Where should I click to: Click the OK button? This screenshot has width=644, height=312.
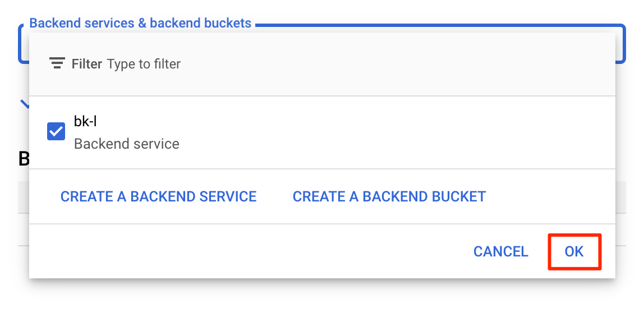(x=574, y=251)
